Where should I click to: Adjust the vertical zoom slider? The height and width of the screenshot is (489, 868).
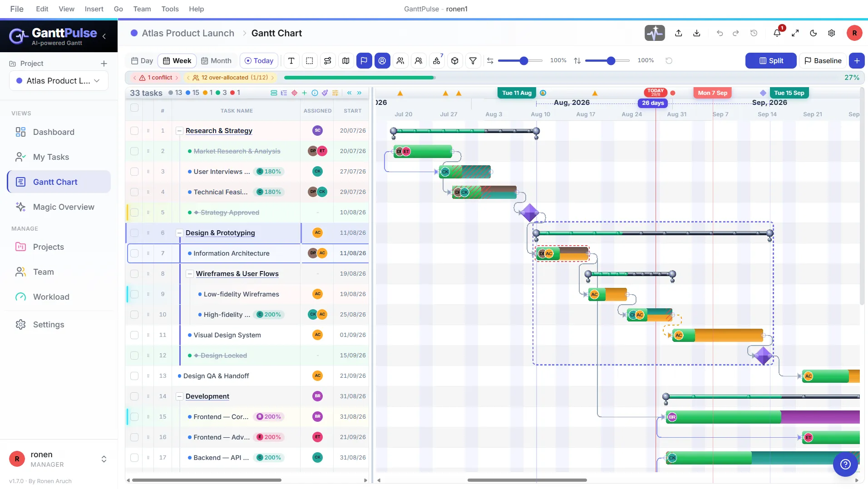coord(607,61)
